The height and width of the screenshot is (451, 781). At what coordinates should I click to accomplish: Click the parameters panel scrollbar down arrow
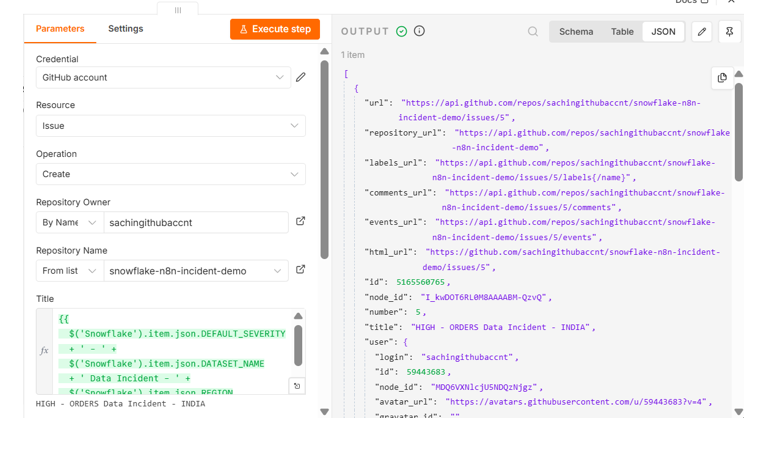[x=324, y=412]
